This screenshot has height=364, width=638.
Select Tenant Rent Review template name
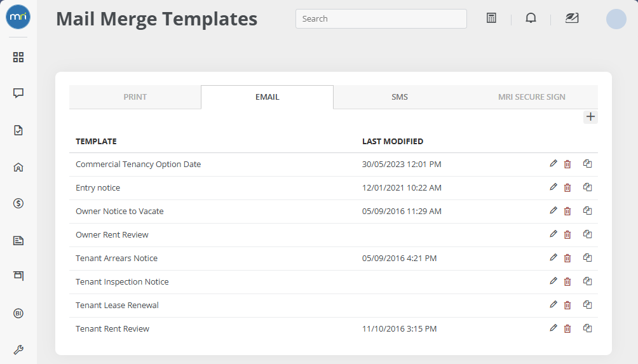click(112, 329)
